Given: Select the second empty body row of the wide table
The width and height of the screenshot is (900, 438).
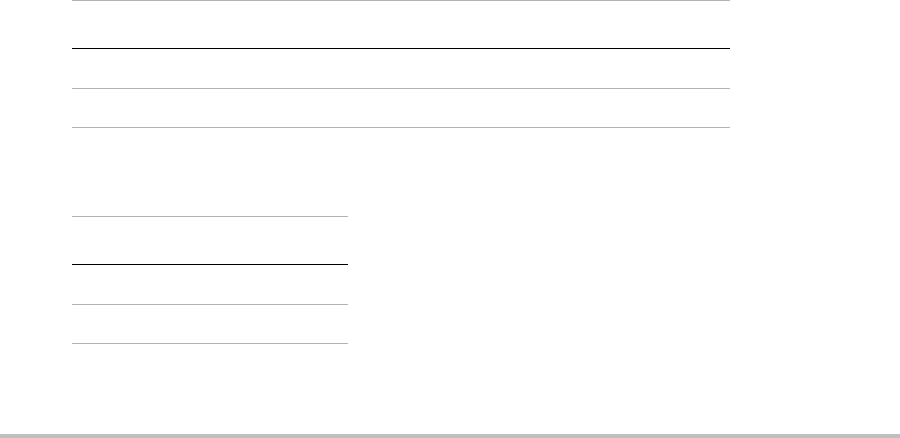Looking at the screenshot, I should (401, 108).
